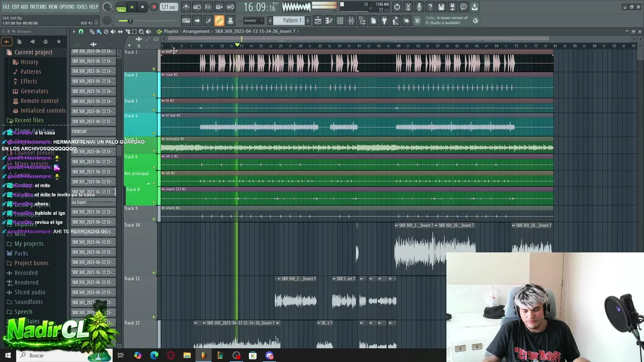Select the Slice tool in playlist toolbar
The image size is (644, 362).
coord(127,32)
